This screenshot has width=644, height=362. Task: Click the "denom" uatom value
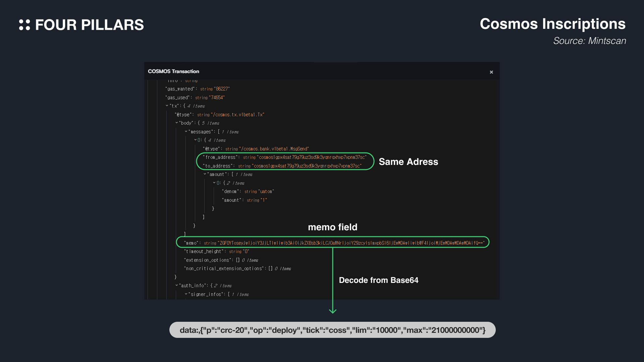[x=266, y=191]
